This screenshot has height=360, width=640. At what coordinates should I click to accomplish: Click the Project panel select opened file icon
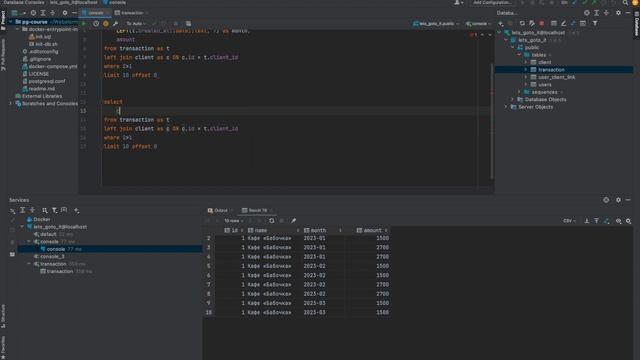click(x=33, y=13)
